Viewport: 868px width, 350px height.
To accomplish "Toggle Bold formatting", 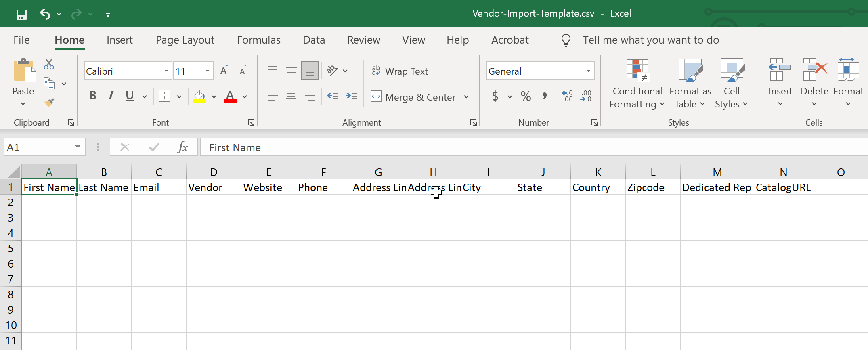I will pos(92,96).
